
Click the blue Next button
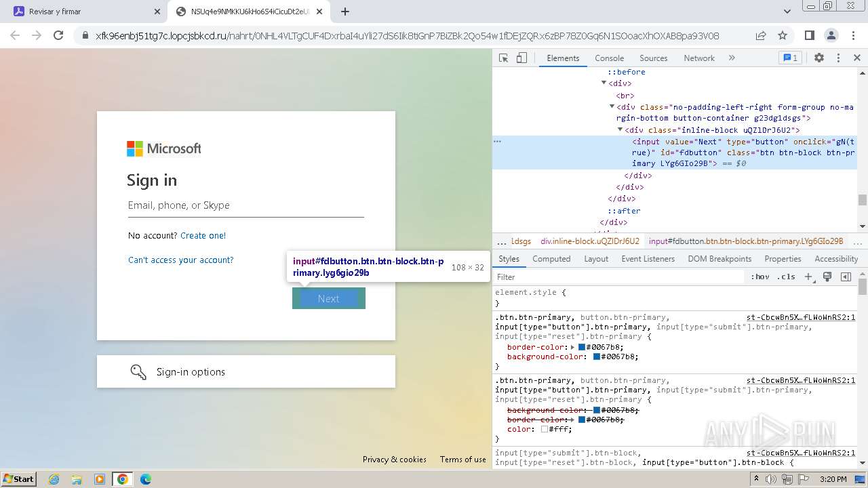click(x=329, y=298)
